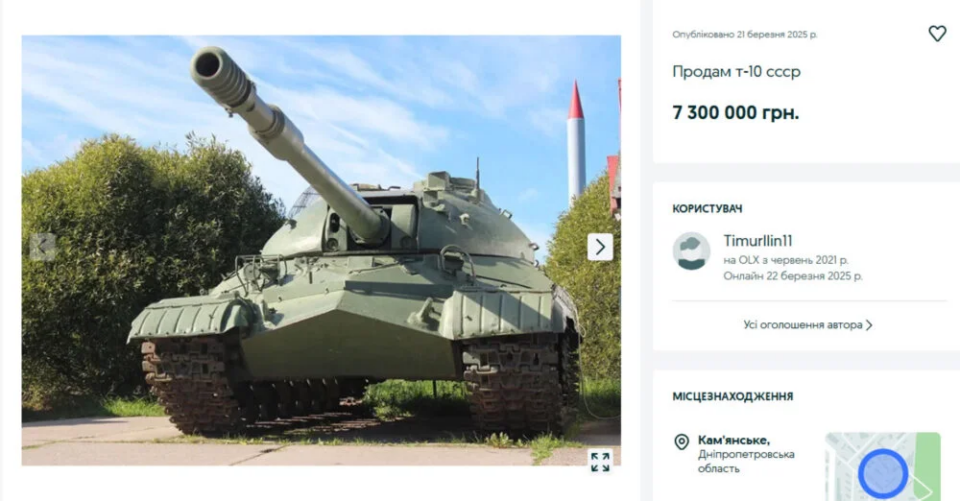Click the listing title Продам т-10 ссср

point(736,72)
